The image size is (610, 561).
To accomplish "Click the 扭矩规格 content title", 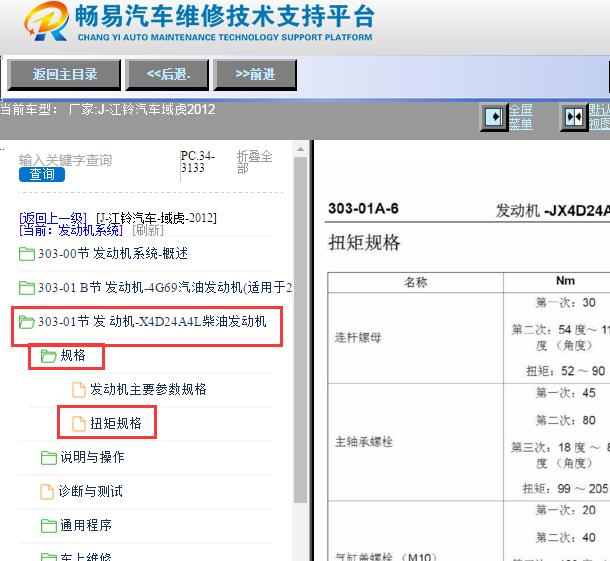I will pyautogui.click(x=364, y=243).
